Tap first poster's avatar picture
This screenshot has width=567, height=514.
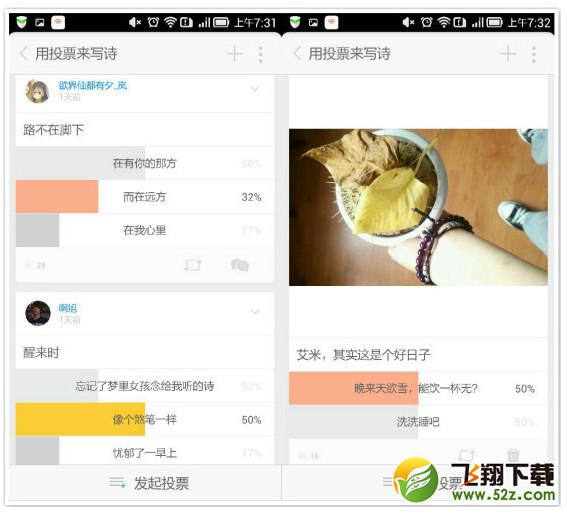click(x=37, y=92)
